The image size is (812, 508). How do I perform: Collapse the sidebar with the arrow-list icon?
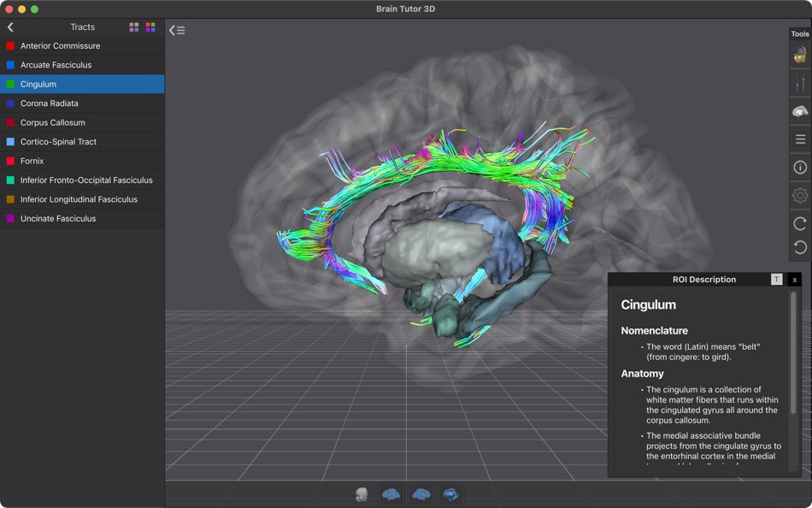coord(177,31)
